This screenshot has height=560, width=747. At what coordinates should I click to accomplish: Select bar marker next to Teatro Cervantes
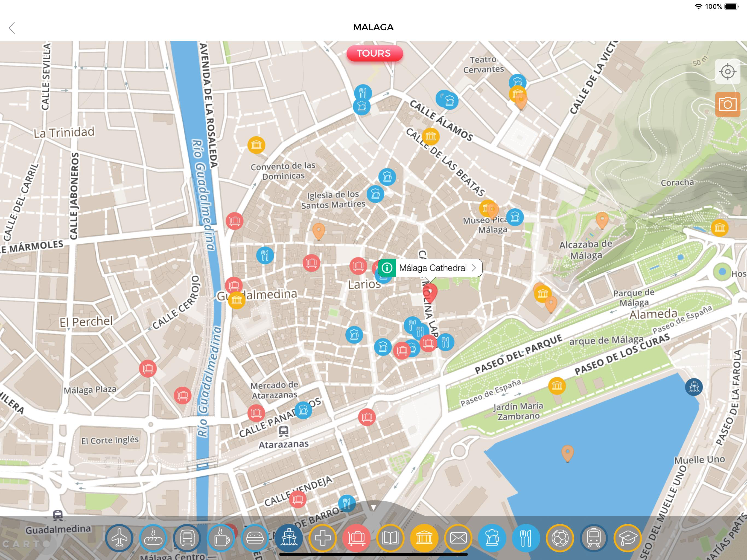point(517,82)
